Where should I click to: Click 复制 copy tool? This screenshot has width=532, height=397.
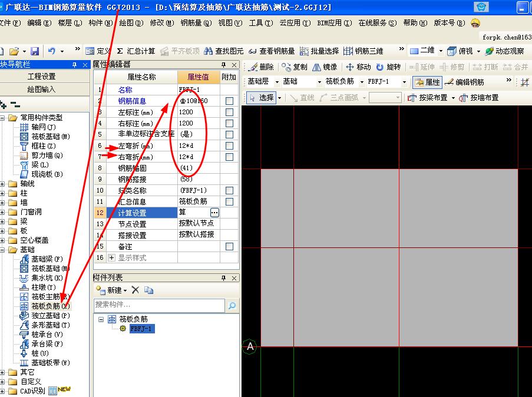click(294, 67)
